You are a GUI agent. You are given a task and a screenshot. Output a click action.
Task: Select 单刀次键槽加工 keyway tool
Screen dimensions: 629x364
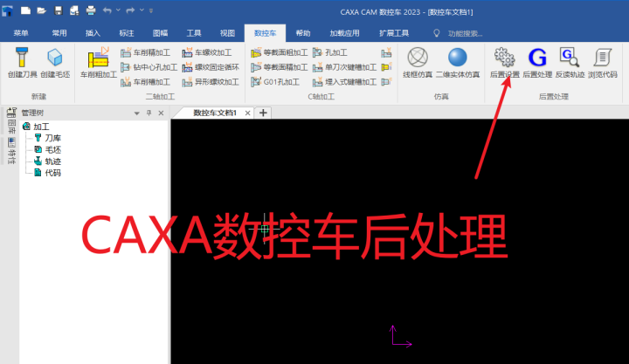[x=344, y=67]
